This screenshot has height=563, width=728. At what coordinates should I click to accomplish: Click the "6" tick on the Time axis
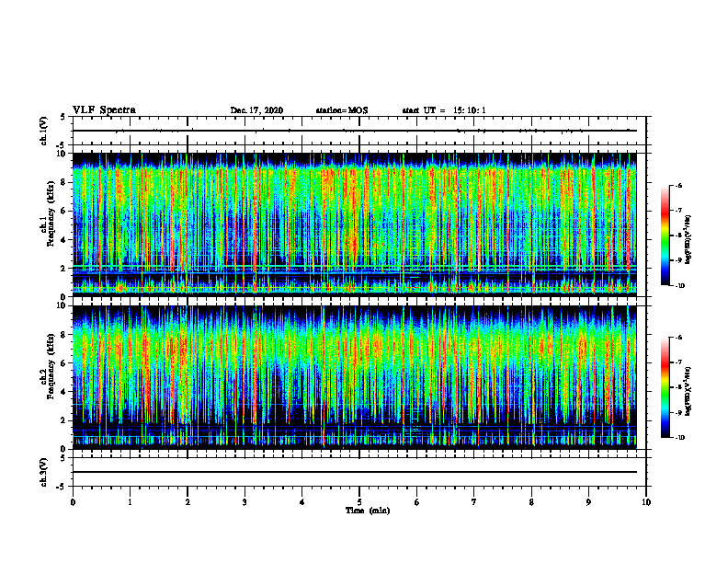pos(417,502)
